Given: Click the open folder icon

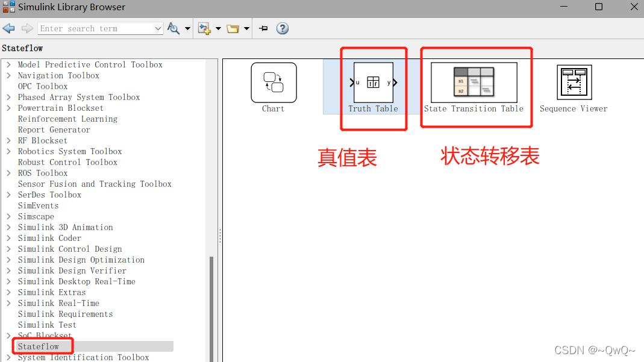Looking at the screenshot, I should 233,28.
